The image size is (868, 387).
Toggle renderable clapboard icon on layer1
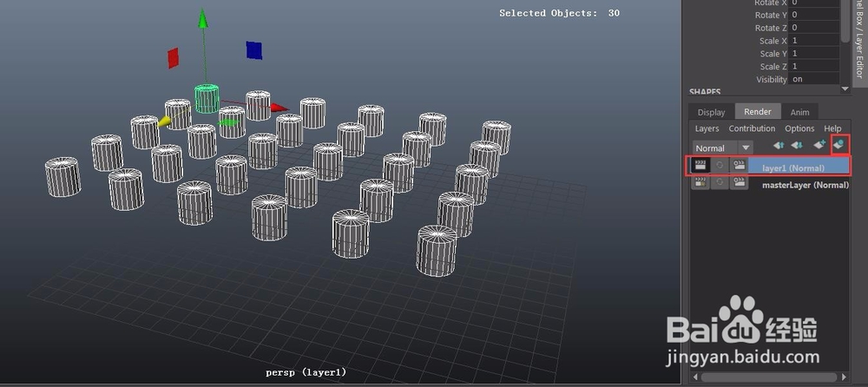(700, 165)
